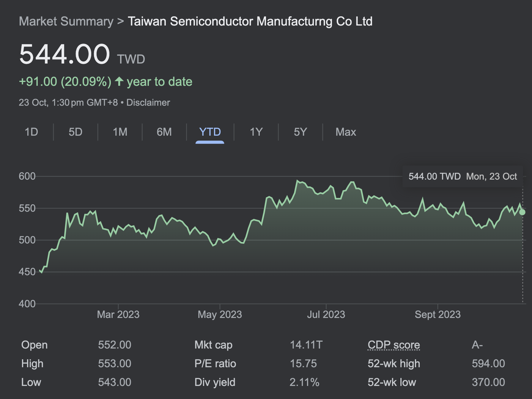532x399 pixels.
Task: Open the Disclaimer link
Action: coord(148,103)
